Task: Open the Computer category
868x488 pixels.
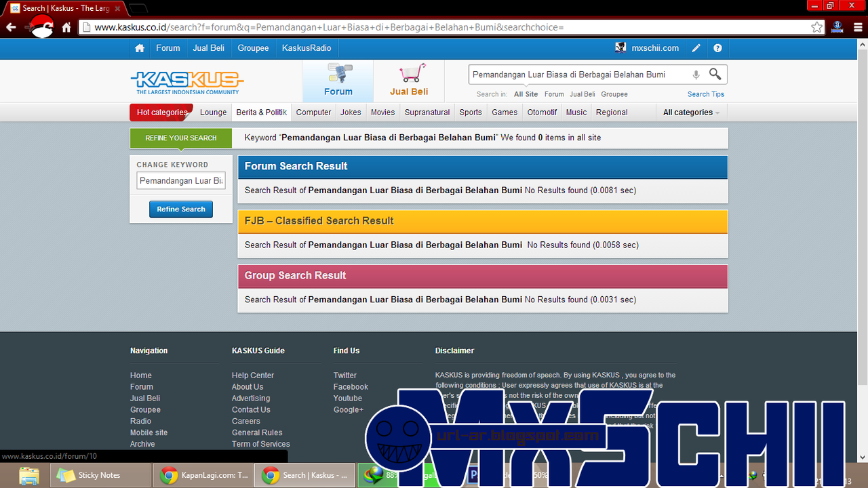Action: click(x=314, y=113)
